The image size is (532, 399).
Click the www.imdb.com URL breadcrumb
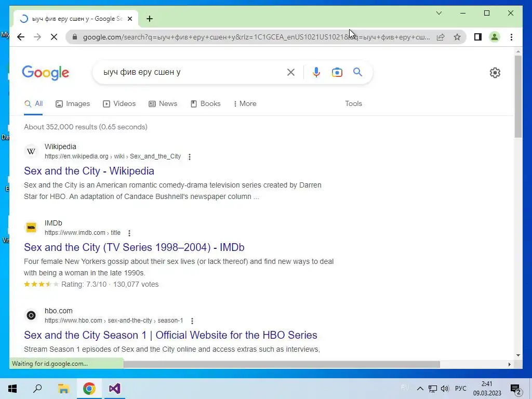(83, 233)
